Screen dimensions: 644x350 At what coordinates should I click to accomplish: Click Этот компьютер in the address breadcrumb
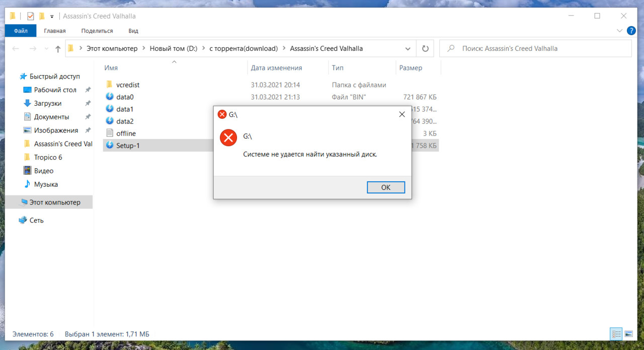[x=112, y=48]
